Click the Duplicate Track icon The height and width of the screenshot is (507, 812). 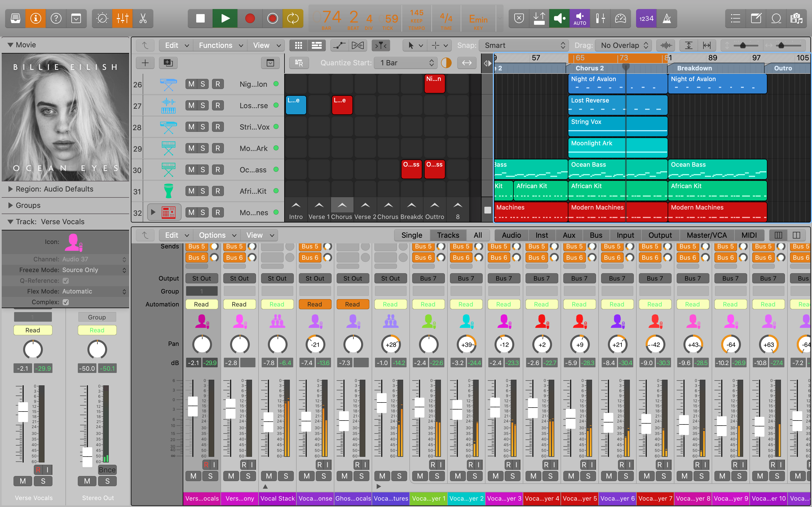click(168, 63)
